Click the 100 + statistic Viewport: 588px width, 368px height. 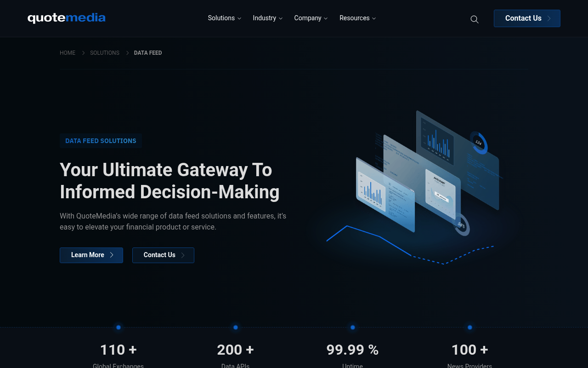[470, 350]
